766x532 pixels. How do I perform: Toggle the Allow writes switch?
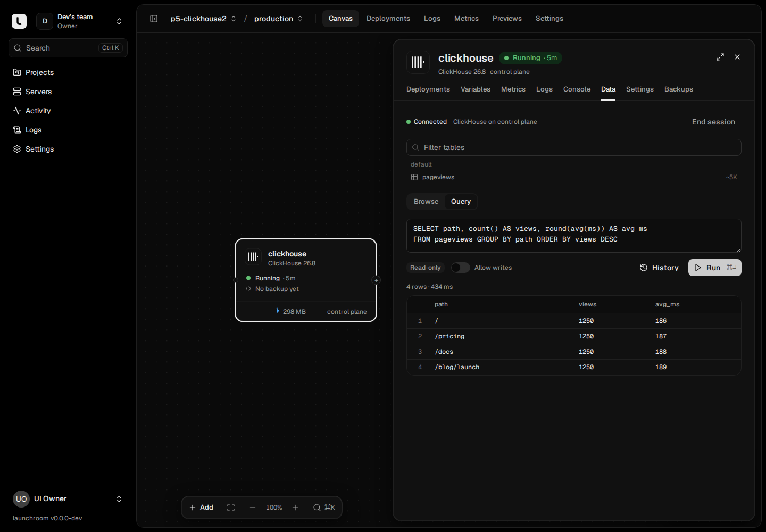click(461, 268)
